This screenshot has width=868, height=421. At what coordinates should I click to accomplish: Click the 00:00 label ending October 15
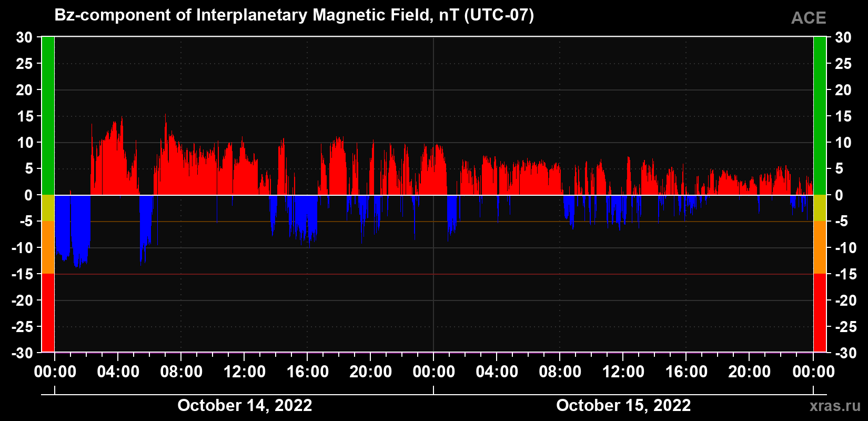tap(814, 372)
